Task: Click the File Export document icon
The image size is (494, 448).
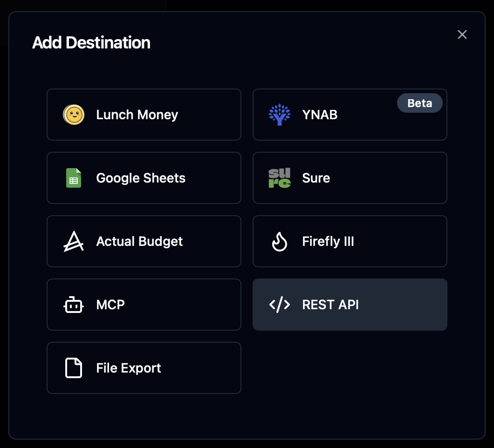Action: [74, 368]
